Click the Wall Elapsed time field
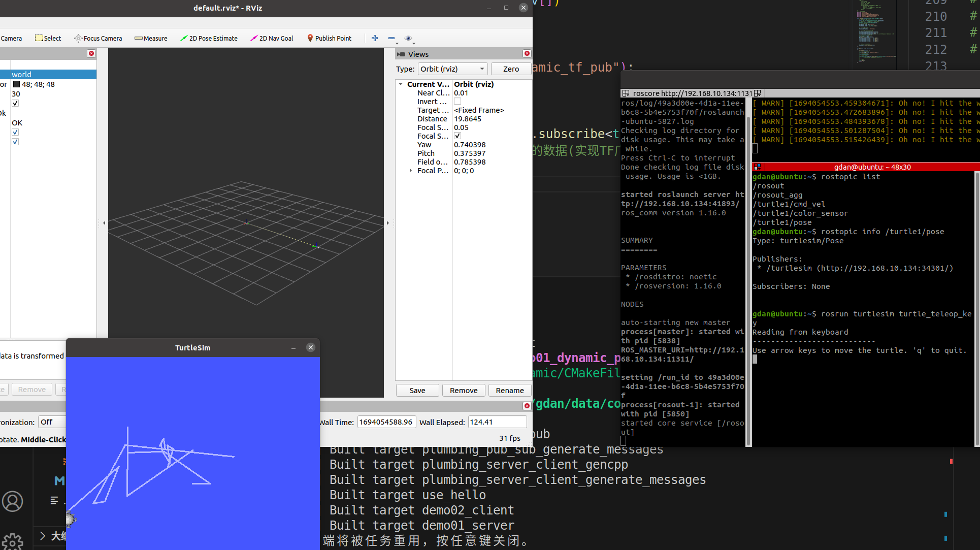This screenshot has height=550, width=980. click(497, 422)
